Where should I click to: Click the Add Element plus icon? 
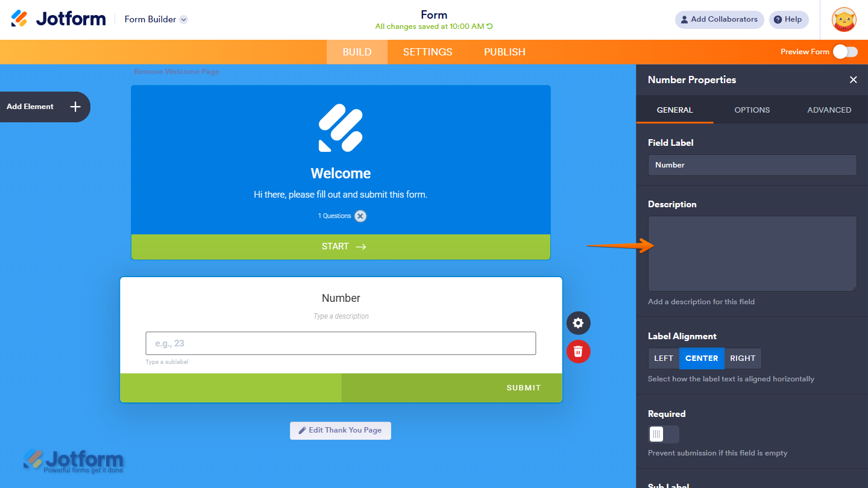pos(75,107)
